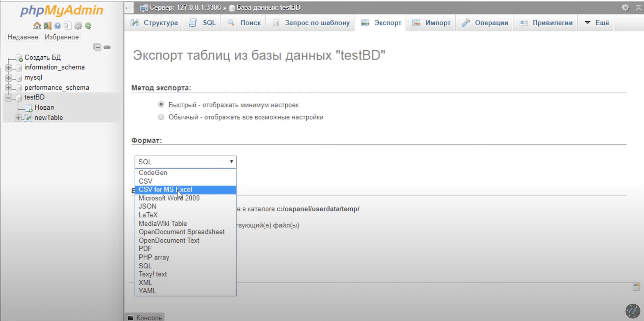Image resolution: width=644 pixels, height=321 pixels.
Task: Click the log out door icon
Action: tap(47, 26)
